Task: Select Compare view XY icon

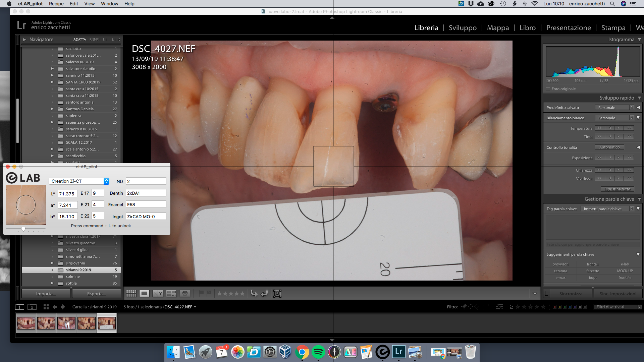Action: (158, 294)
